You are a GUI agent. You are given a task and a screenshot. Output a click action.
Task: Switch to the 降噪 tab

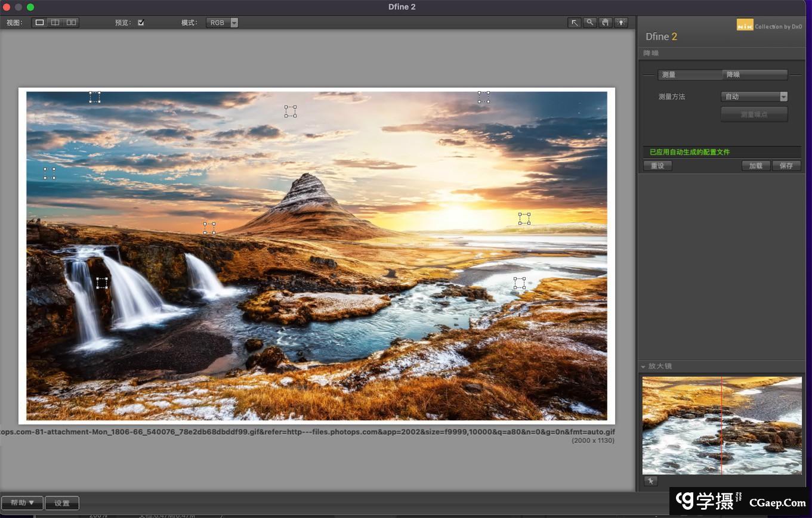[755, 75]
